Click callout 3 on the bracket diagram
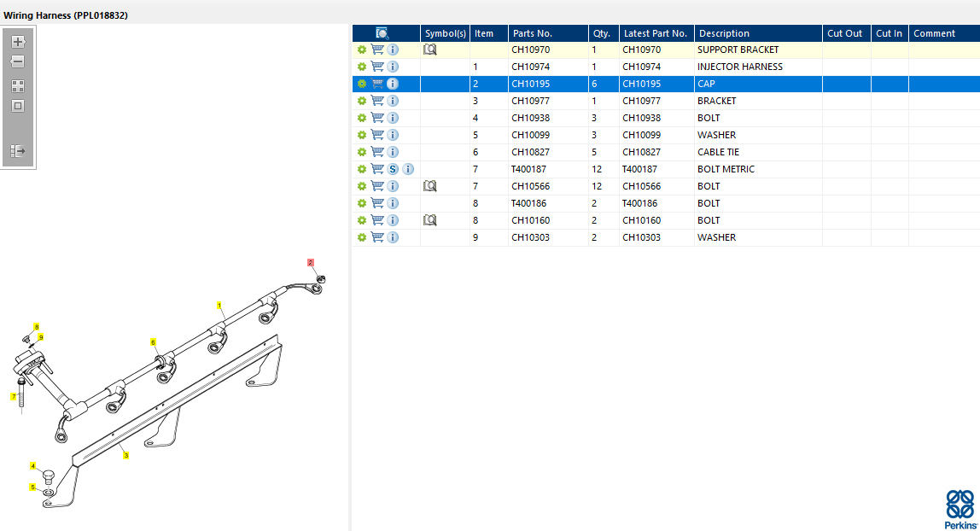This screenshot has width=980, height=531. pyautogui.click(x=126, y=456)
